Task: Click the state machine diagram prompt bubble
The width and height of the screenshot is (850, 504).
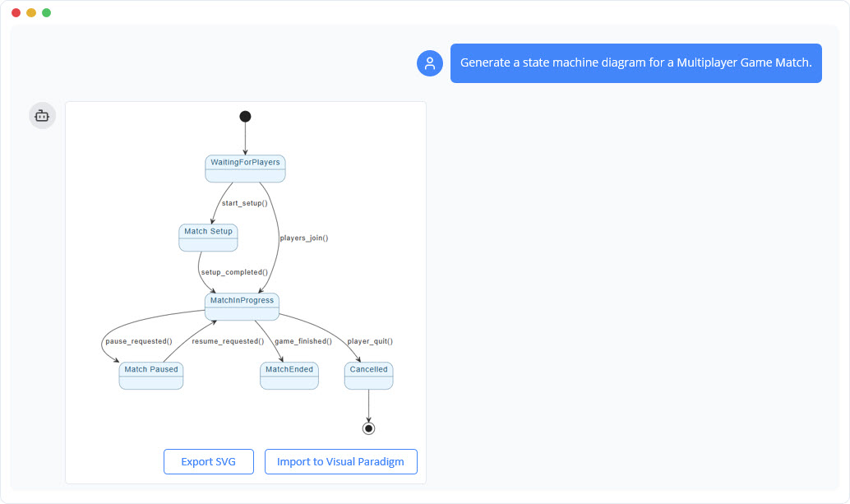Action: coord(635,62)
